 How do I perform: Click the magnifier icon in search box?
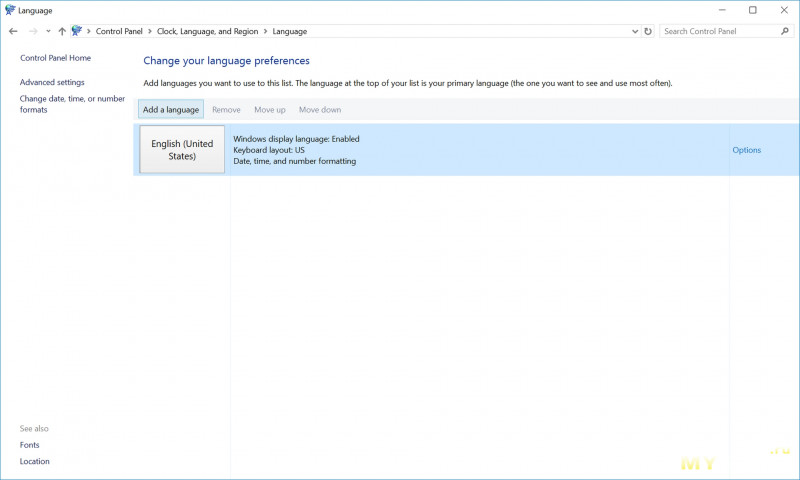tap(784, 31)
